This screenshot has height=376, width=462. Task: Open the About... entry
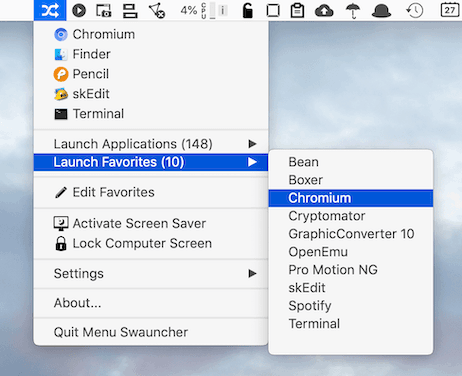tap(151, 303)
